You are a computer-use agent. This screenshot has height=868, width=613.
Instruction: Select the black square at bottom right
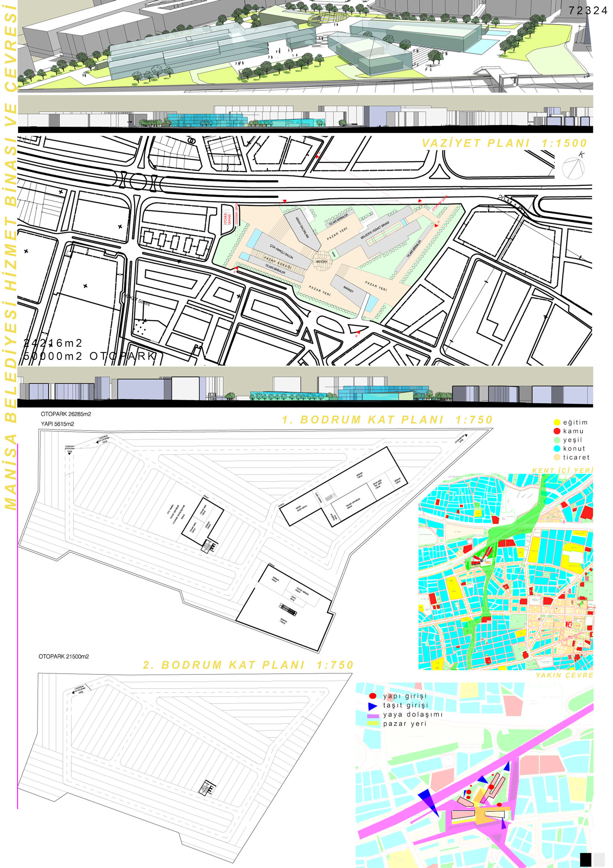(585, 859)
